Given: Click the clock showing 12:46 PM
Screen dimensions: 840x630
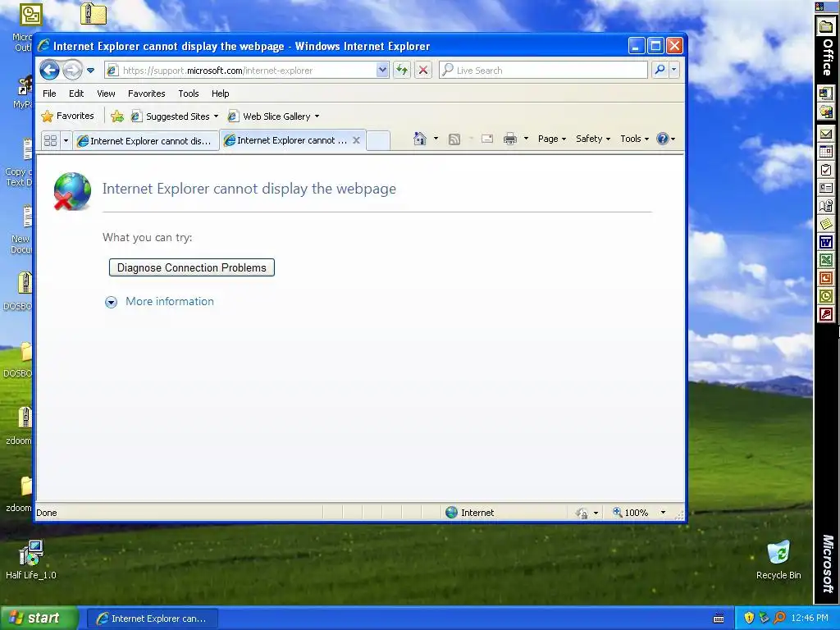Looking at the screenshot, I should 810,619.
